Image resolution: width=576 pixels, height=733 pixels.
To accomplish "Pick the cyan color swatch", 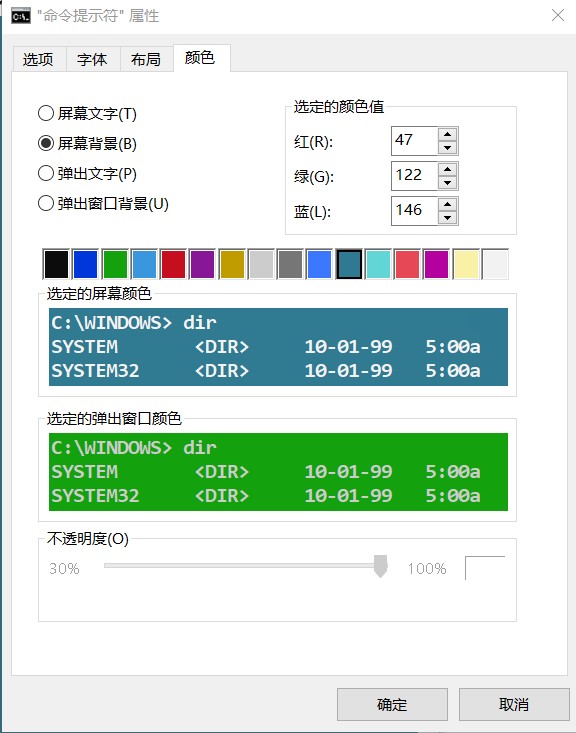I will click(378, 264).
